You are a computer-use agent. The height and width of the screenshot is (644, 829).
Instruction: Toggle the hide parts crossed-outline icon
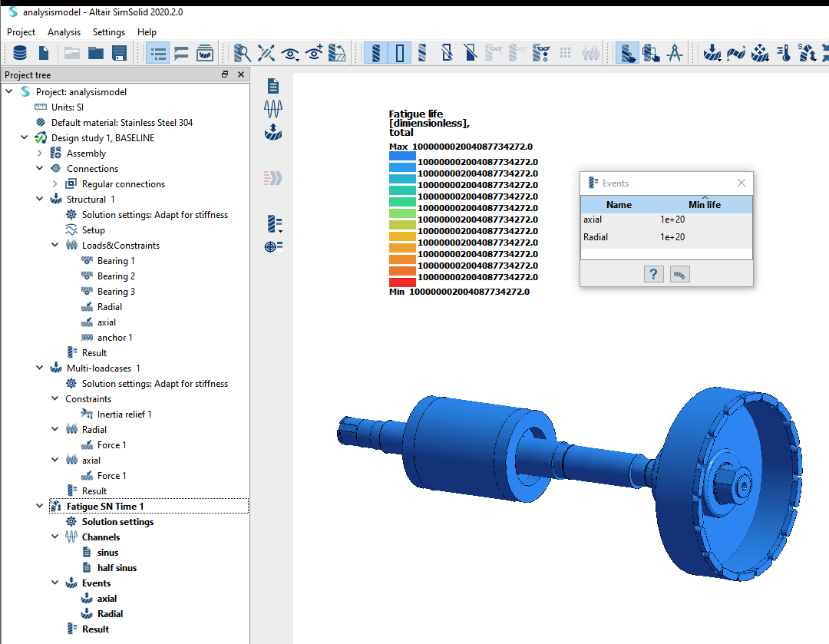pyautogui.click(x=447, y=53)
